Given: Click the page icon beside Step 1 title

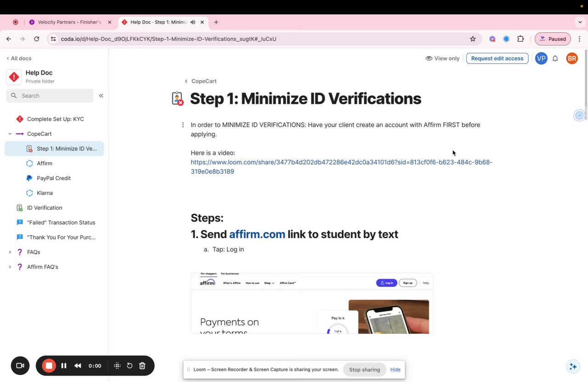Looking at the screenshot, I should [x=177, y=98].
